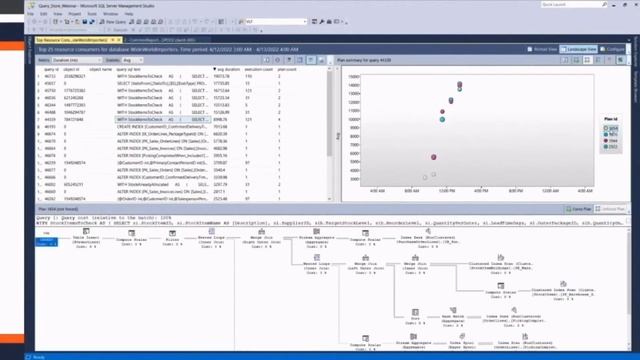Click the Index Seek NonClustered operator icon
This screenshot has height=360, width=640.
click(x=428, y=231)
